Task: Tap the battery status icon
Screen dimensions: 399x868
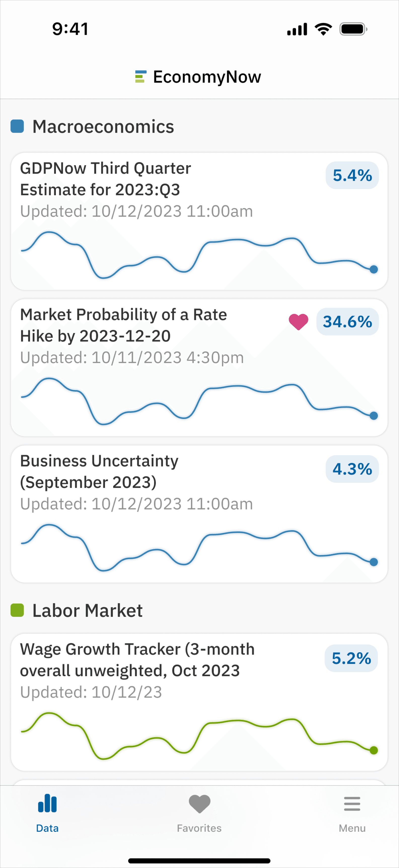Action: coord(353,29)
